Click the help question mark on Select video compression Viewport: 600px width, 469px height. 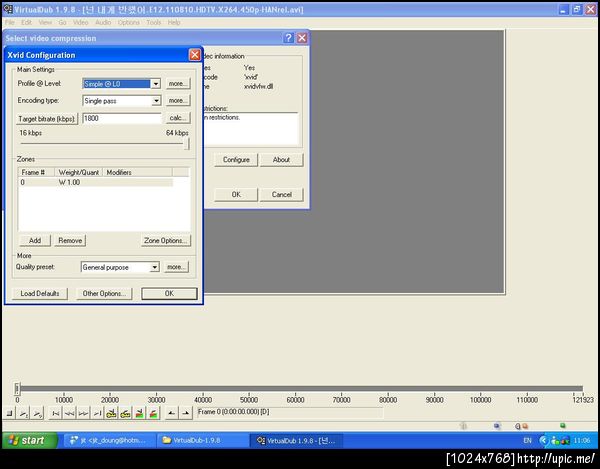tap(289, 37)
